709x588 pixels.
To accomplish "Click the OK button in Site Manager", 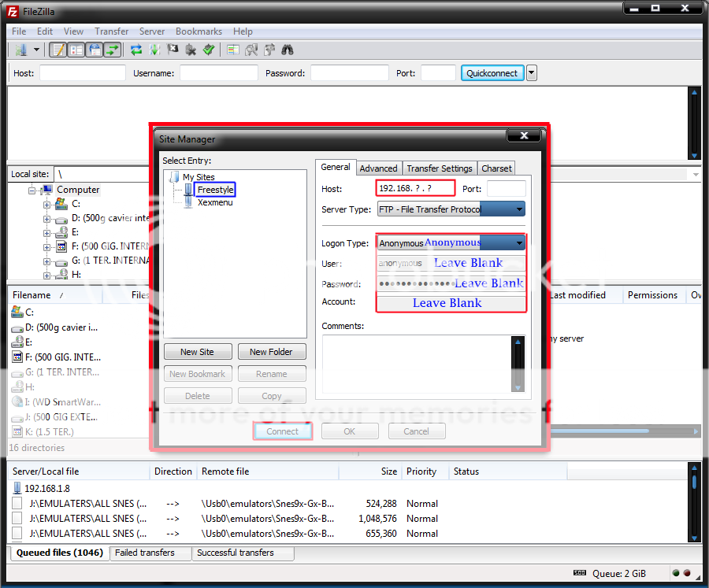I will click(350, 431).
